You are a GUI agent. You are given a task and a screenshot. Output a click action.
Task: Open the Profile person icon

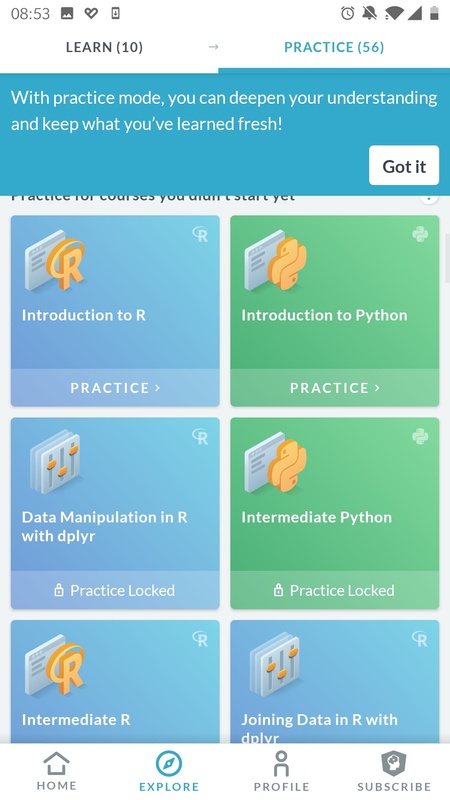click(281, 763)
